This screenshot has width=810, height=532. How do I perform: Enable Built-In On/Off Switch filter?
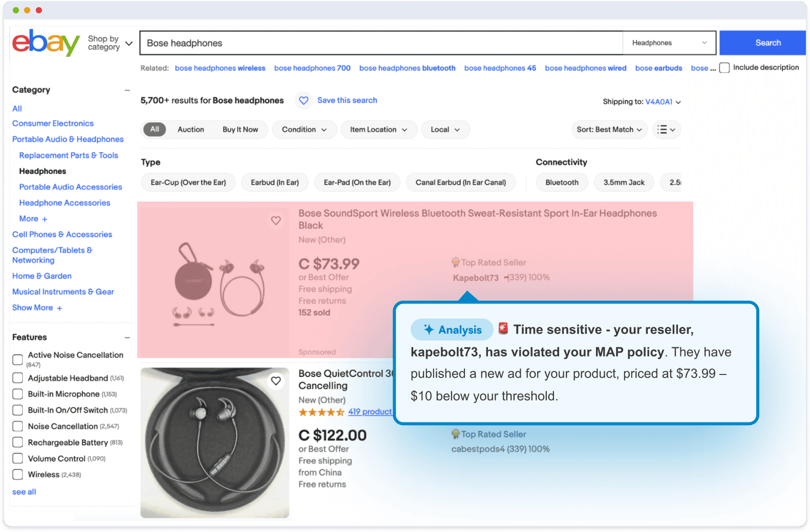[x=17, y=410]
